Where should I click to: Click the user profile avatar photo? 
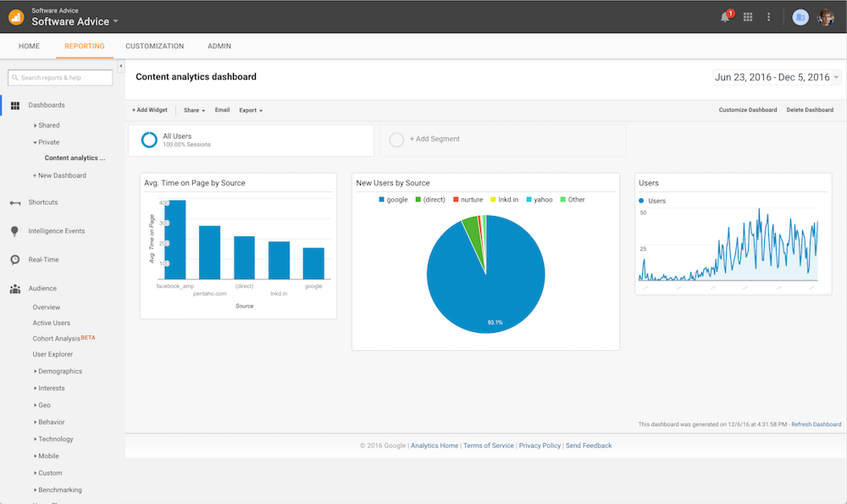[826, 17]
